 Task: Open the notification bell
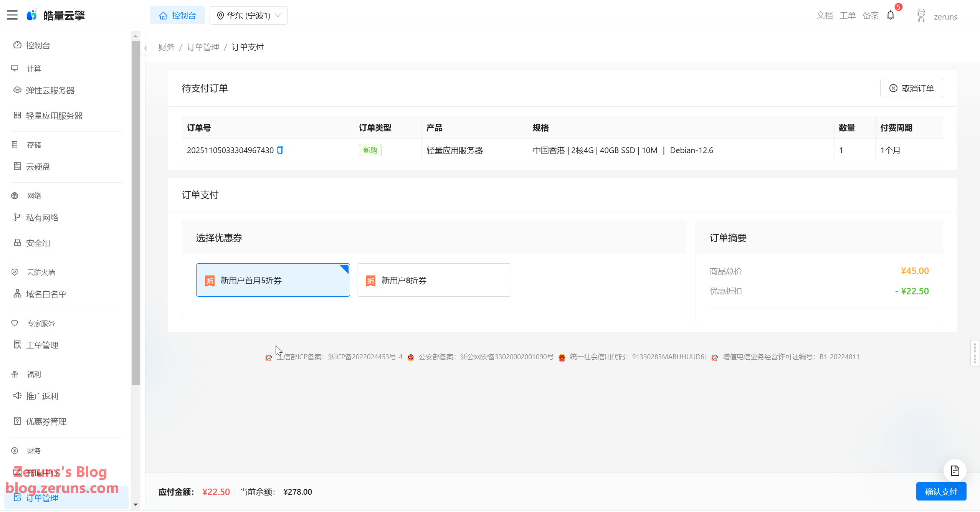(891, 15)
